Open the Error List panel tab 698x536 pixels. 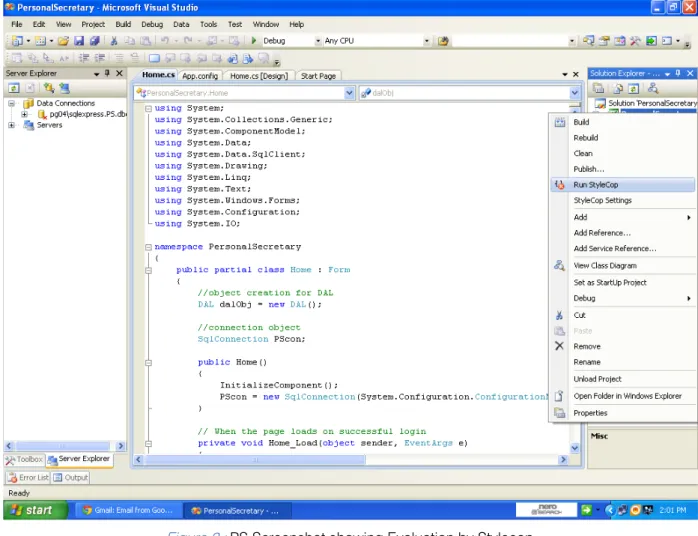tap(28, 477)
